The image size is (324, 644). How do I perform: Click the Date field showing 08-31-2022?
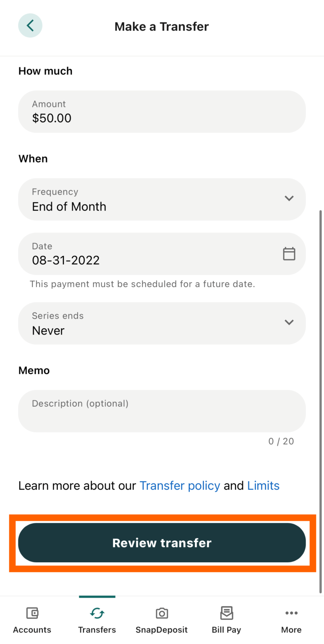[x=147, y=254]
